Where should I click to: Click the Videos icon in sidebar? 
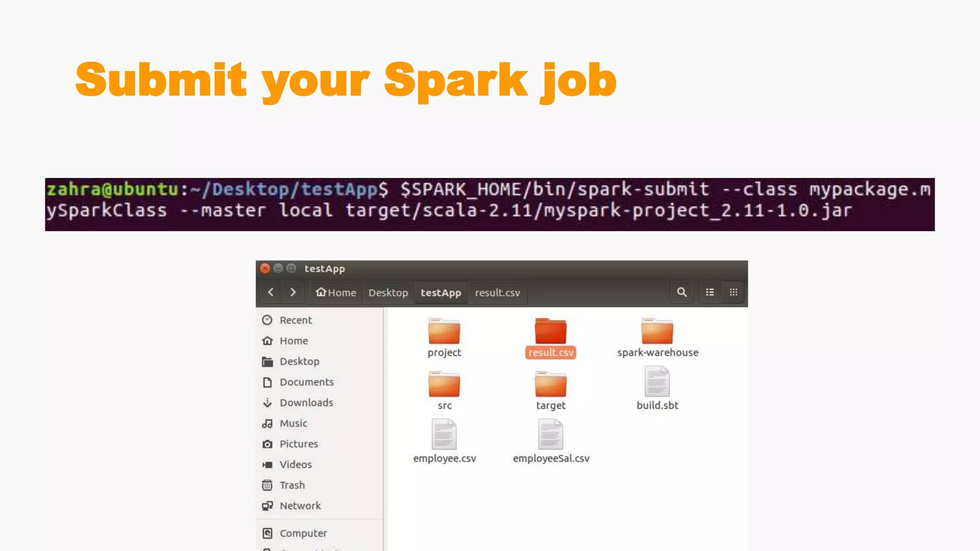click(x=267, y=465)
